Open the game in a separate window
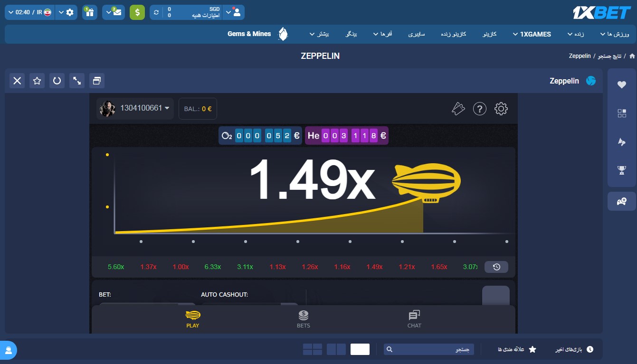This screenshot has height=364, width=637. tap(97, 81)
